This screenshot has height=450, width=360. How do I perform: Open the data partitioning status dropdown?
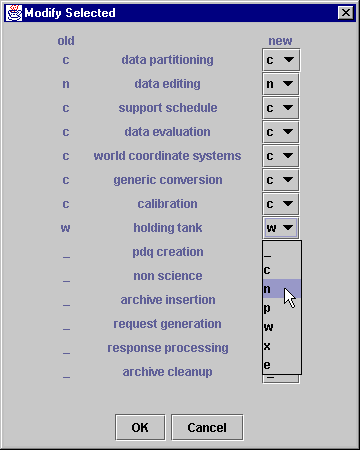[x=281, y=60]
